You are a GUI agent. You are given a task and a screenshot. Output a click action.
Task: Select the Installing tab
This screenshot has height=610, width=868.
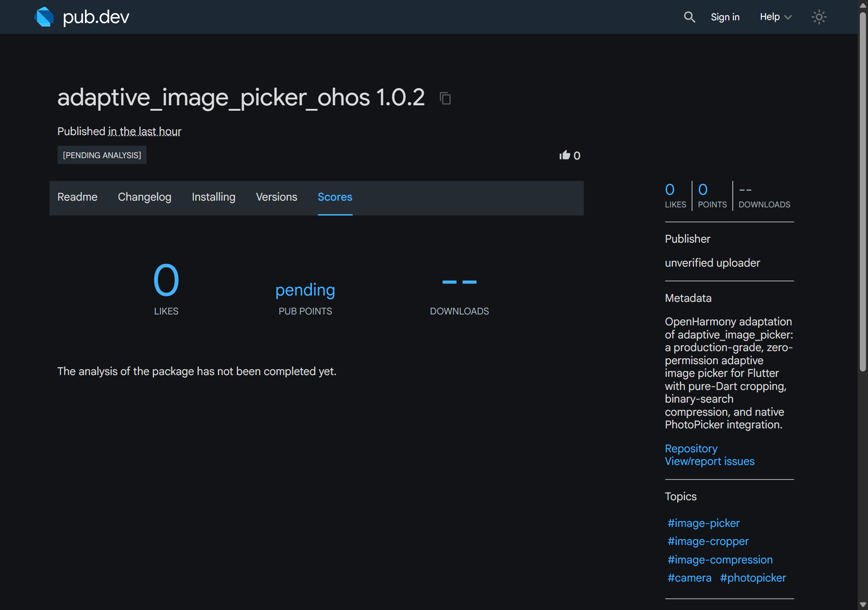(213, 197)
